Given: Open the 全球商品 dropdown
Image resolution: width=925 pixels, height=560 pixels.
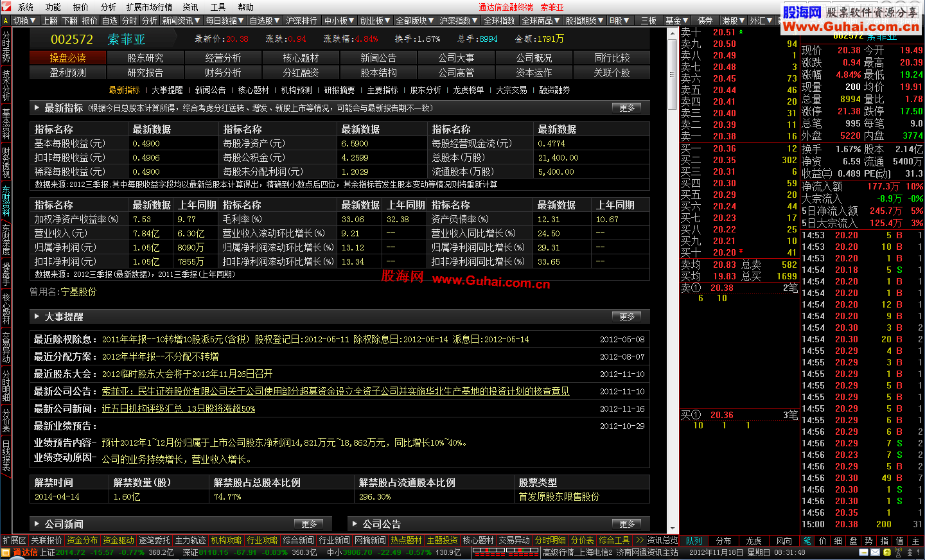Looking at the screenshot, I should (x=541, y=21).
